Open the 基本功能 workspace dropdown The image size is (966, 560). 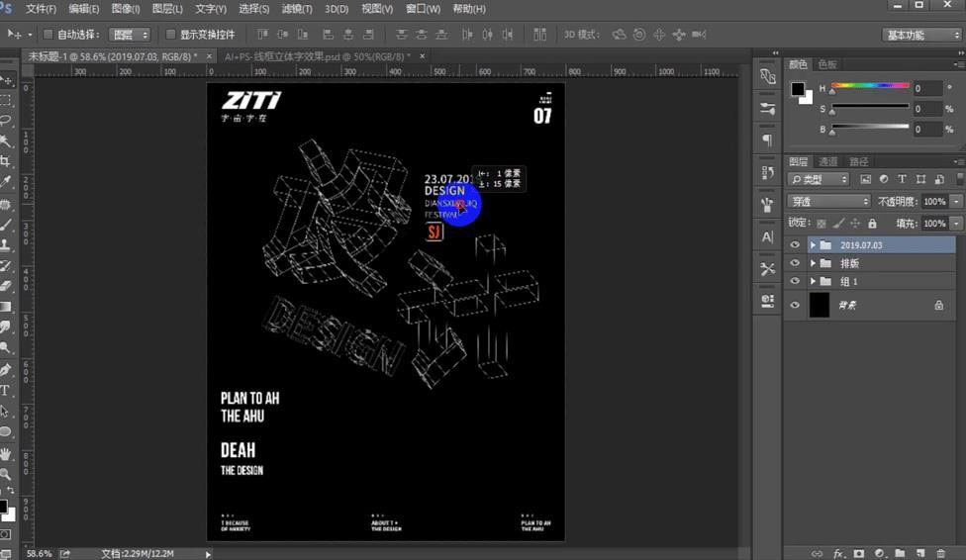921,35
